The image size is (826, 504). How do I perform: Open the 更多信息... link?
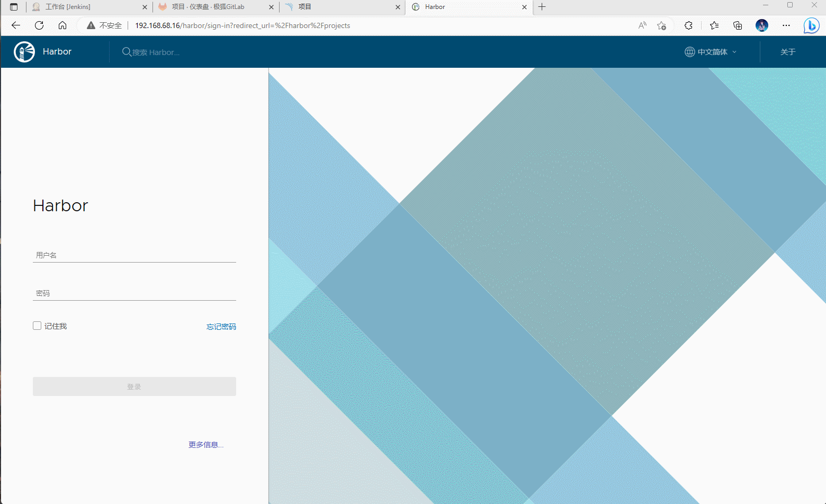(x=206, y=445)
